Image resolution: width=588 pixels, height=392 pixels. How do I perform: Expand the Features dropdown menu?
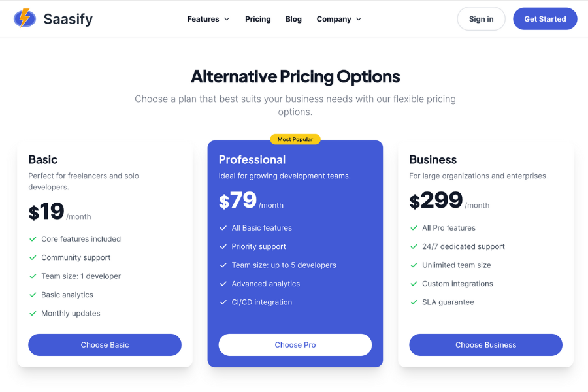point(208,19)
